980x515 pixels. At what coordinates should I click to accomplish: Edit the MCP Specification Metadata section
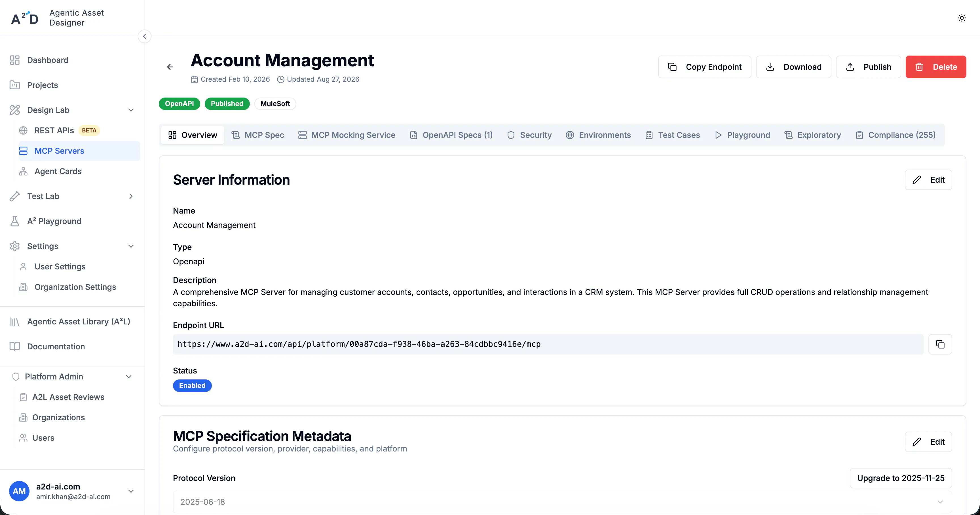pos(928,442)
